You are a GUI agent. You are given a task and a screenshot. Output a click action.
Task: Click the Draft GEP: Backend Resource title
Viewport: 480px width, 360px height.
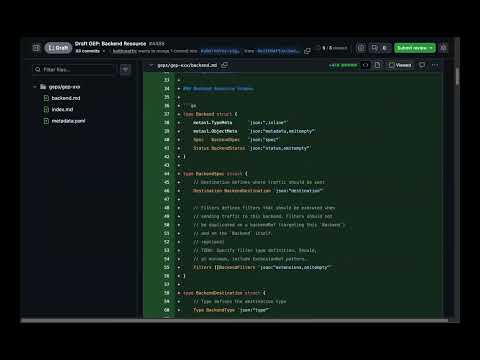point(110,44)
